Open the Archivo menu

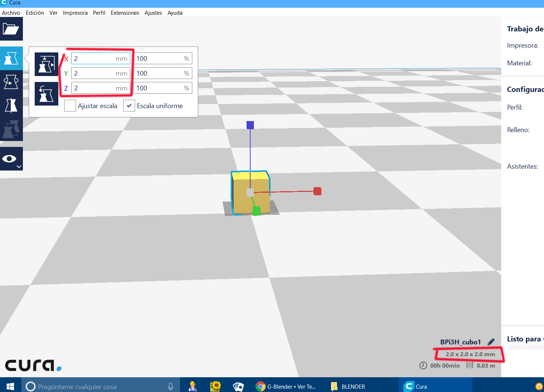(11, 13)
